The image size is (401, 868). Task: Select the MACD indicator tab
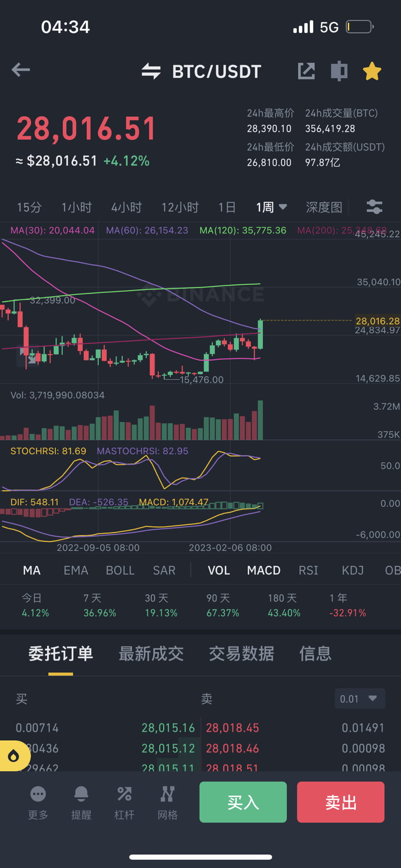(263, 570)
